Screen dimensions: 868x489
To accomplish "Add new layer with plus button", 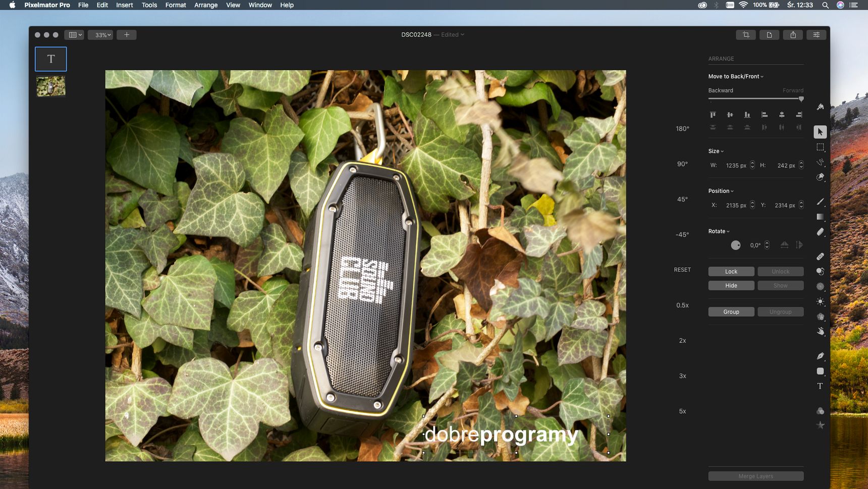I will point(127,35).
